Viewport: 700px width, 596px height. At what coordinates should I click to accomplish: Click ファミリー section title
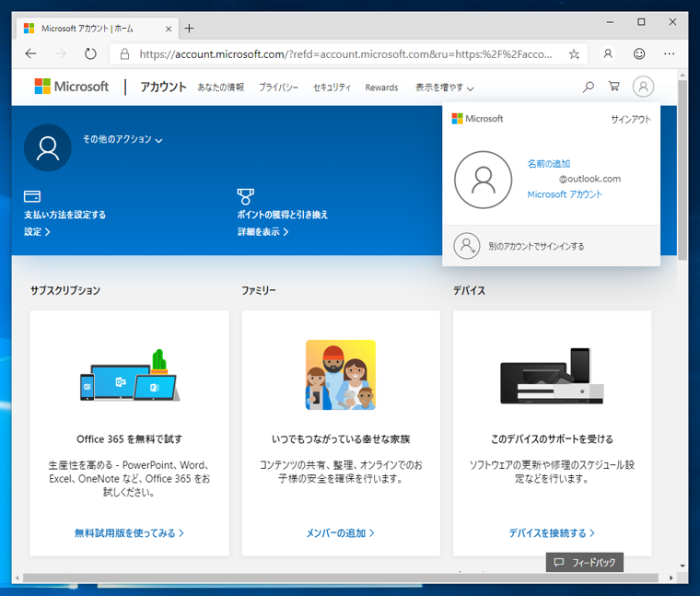[x=259, y=291]
